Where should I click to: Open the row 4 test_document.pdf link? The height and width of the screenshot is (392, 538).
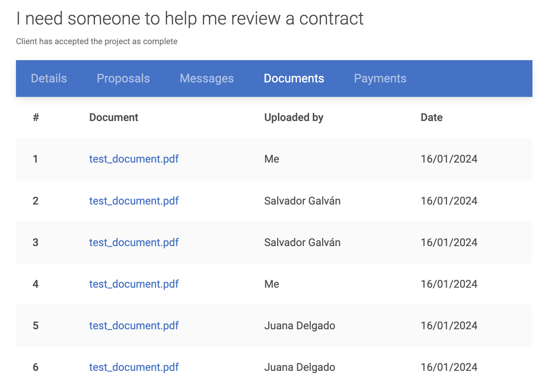pos(134,284)
